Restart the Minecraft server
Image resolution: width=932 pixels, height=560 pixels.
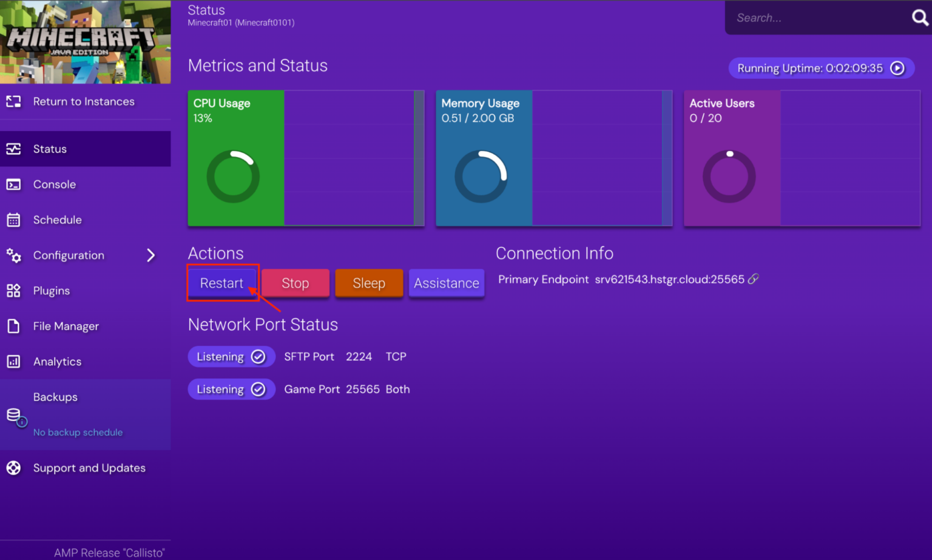[222, 283]
